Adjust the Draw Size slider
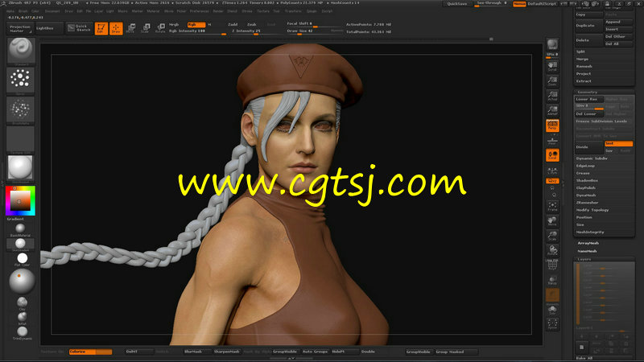Viewport: 644px width, 362px height. pyautogui.click(x=308, y=31)
